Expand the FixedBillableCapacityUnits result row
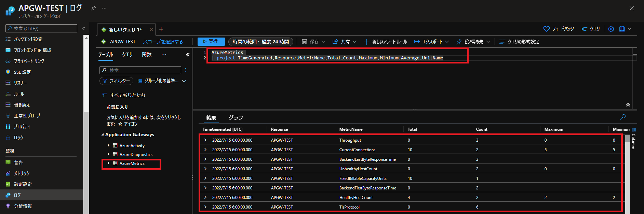The width and height of the screenshot is (644, 214). (x=205, y=178)
